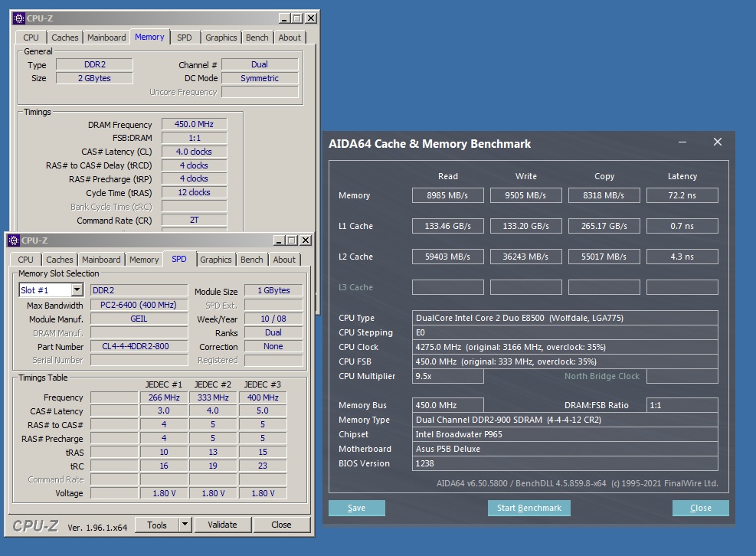756x556 pixels.
Task: Click the Week/Year value 10 / 08
Action: [x=273, y=319]
